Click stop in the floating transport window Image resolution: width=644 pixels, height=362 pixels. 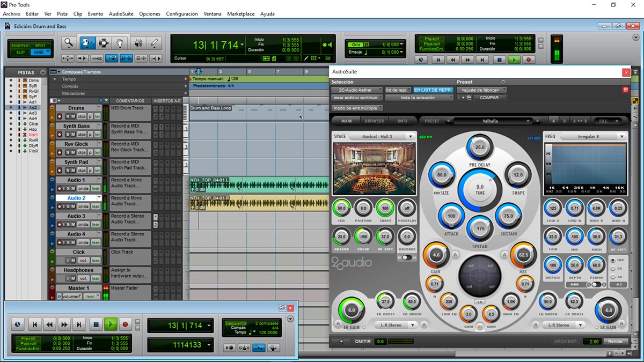click(96, 324)
